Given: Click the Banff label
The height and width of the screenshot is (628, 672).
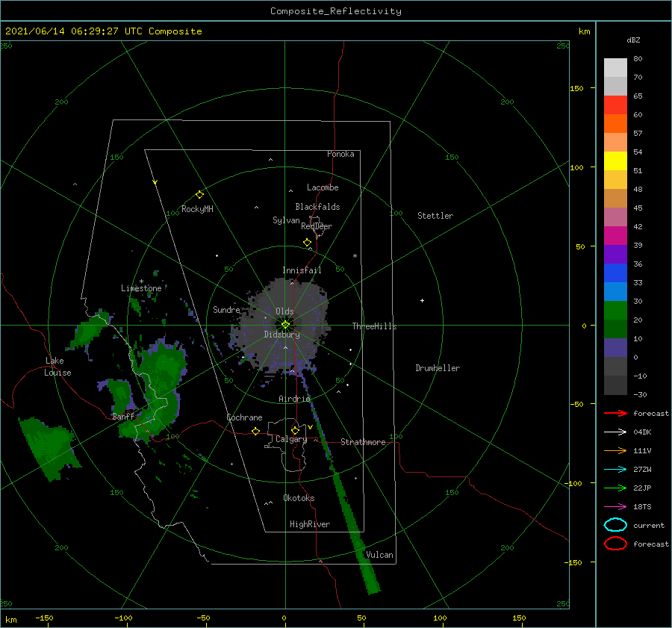Looking at the screenshot, I should click(x=123, y=417).
